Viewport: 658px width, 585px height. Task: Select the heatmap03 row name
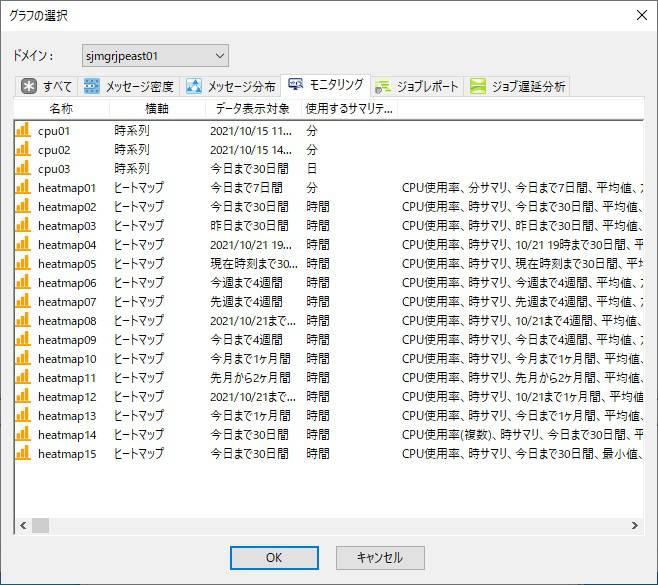point(67,226)
